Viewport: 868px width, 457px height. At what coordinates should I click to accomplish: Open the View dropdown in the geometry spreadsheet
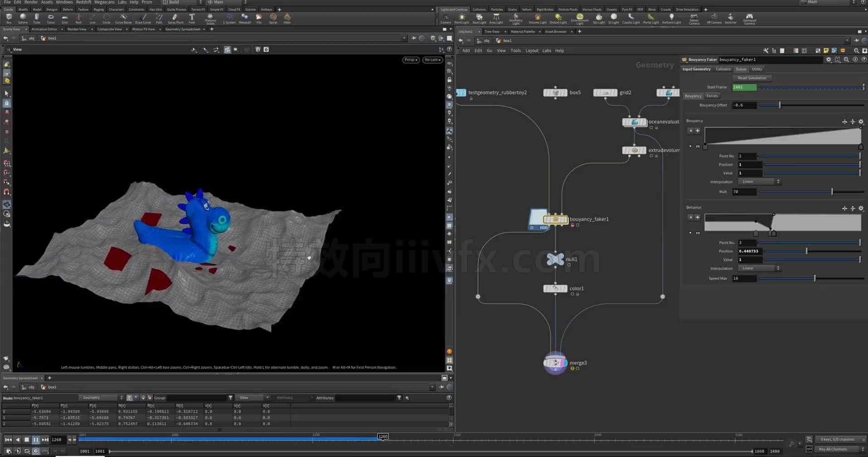(252, 398)
